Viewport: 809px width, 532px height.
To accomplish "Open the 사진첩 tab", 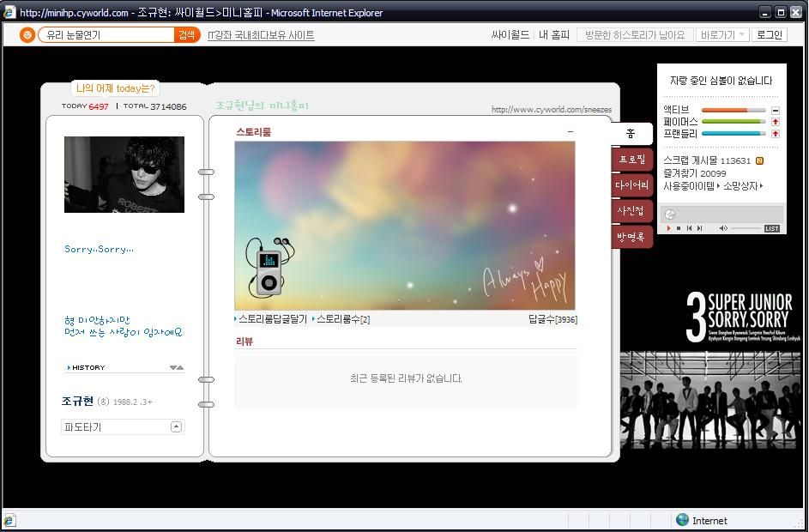I will tap(632, 210).
